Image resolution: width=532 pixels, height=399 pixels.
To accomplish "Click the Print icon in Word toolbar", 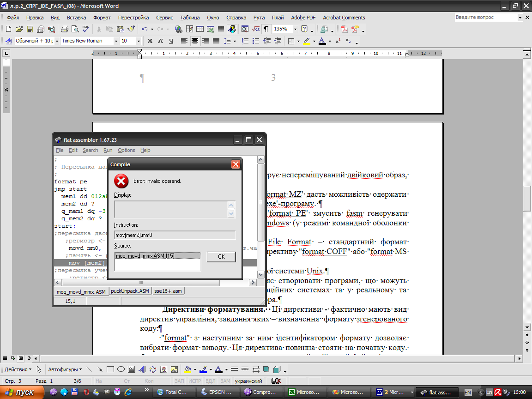I will point(64,29).
